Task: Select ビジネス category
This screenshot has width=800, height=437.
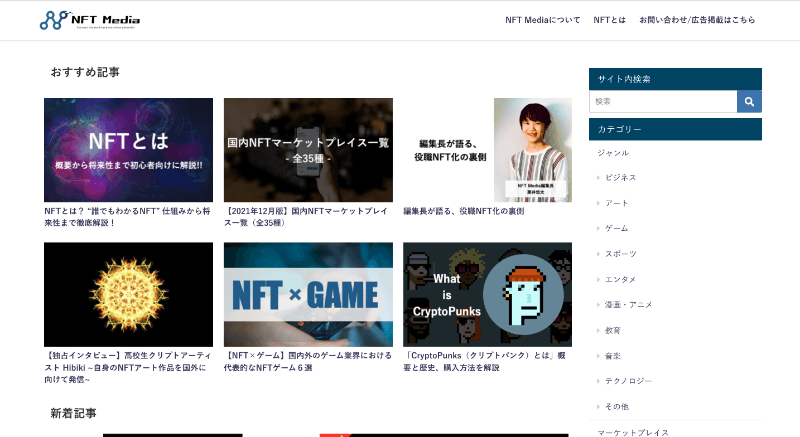Action: (620, 177)
